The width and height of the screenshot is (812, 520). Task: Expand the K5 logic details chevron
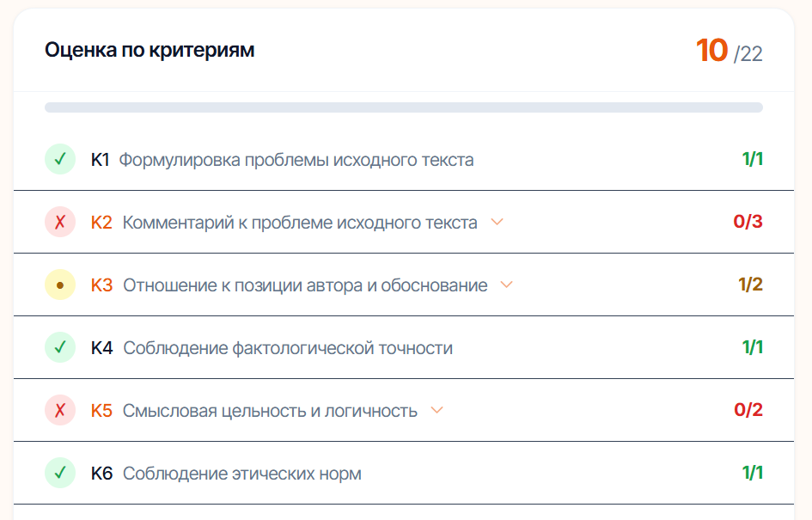coord(438,411)
